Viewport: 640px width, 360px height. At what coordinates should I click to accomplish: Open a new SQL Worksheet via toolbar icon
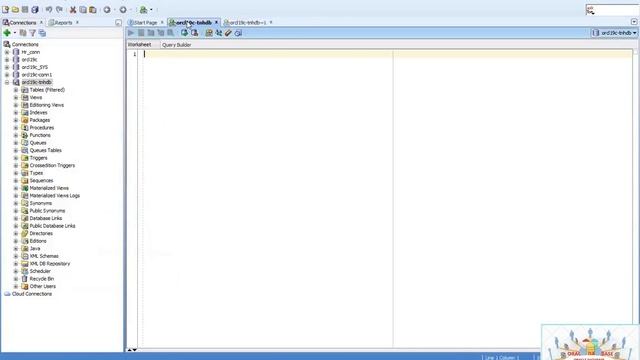pos(144,9)
